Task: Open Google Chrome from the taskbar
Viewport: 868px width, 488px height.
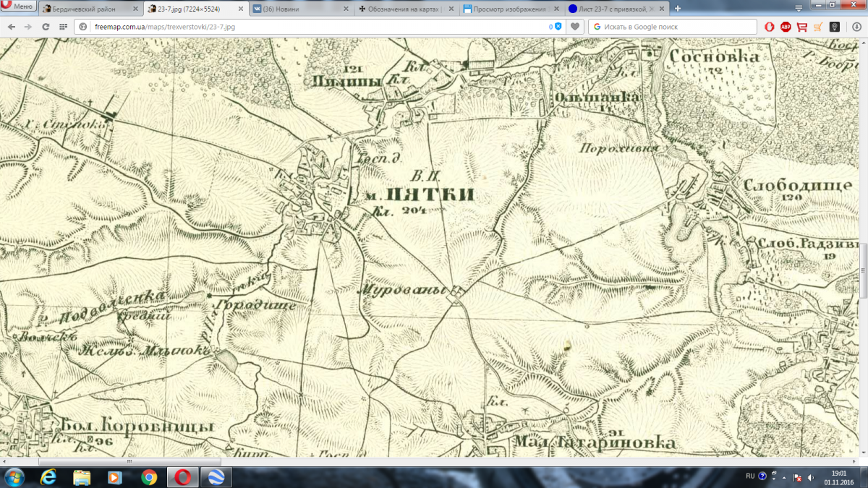Action: click(149, 477)
